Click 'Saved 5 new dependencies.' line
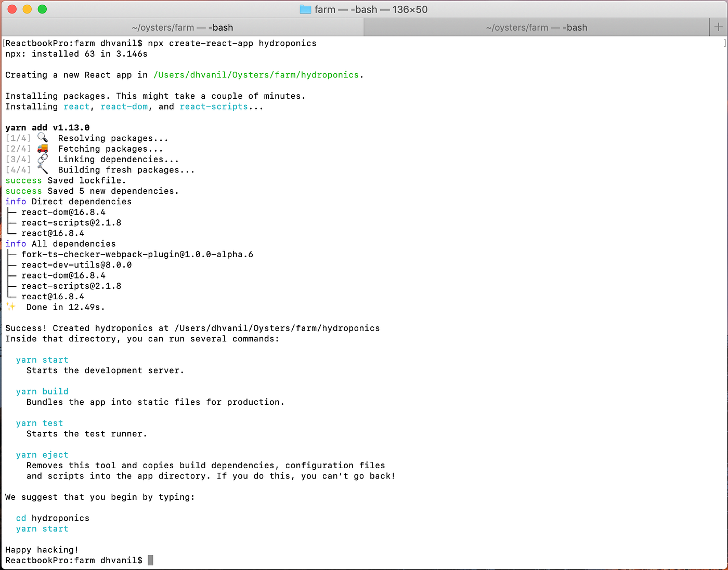Screen dimensions: 728x570 click(113, 191)
